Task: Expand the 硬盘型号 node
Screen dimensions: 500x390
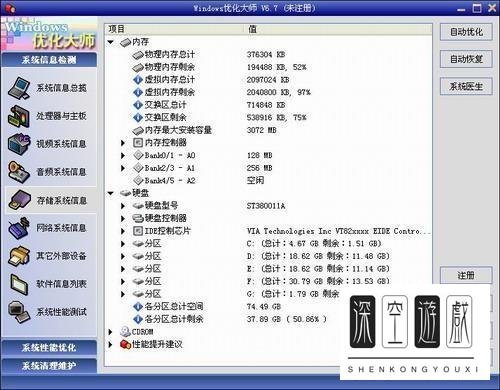Action: [123, 206]
